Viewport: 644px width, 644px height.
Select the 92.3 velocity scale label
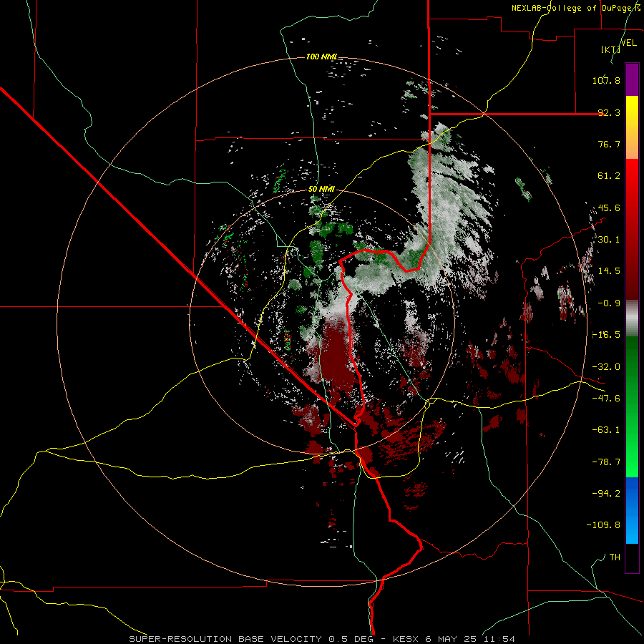tap(609, 112)
